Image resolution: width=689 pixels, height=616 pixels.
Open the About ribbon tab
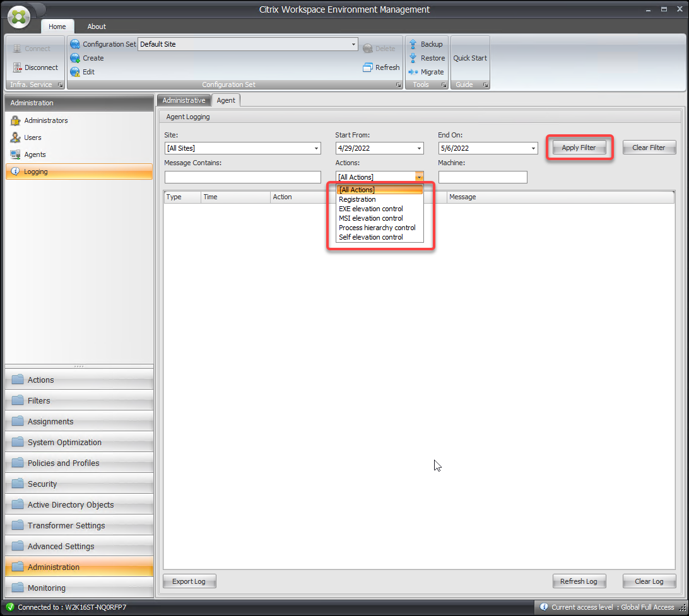pos(97,26)
